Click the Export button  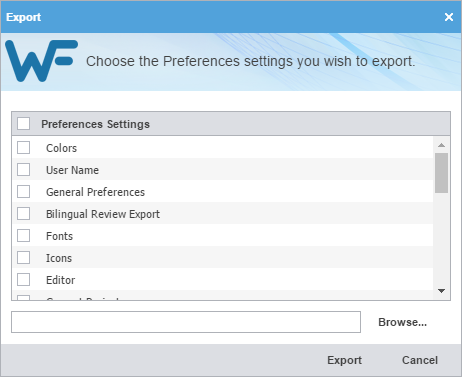[x=344, y=360]
